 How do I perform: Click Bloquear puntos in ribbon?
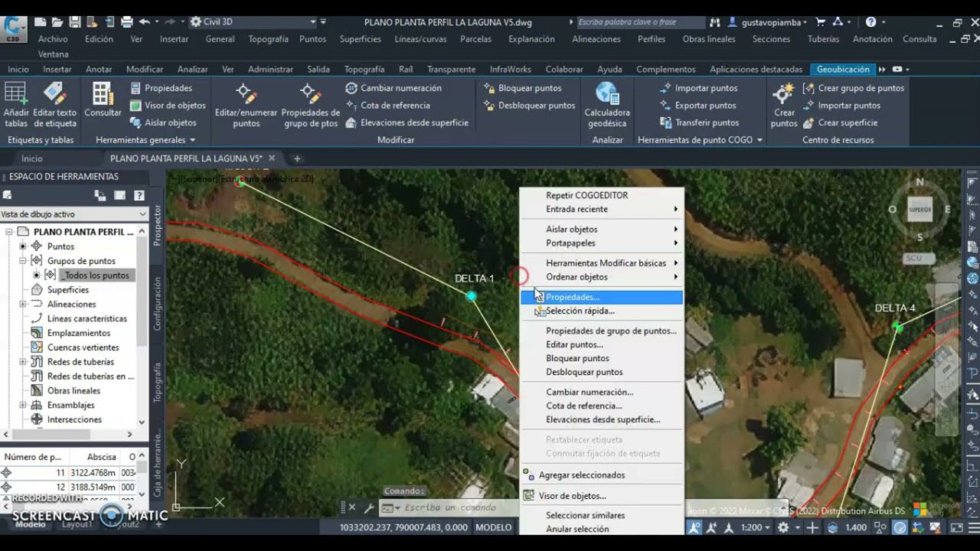click(522, 88)
